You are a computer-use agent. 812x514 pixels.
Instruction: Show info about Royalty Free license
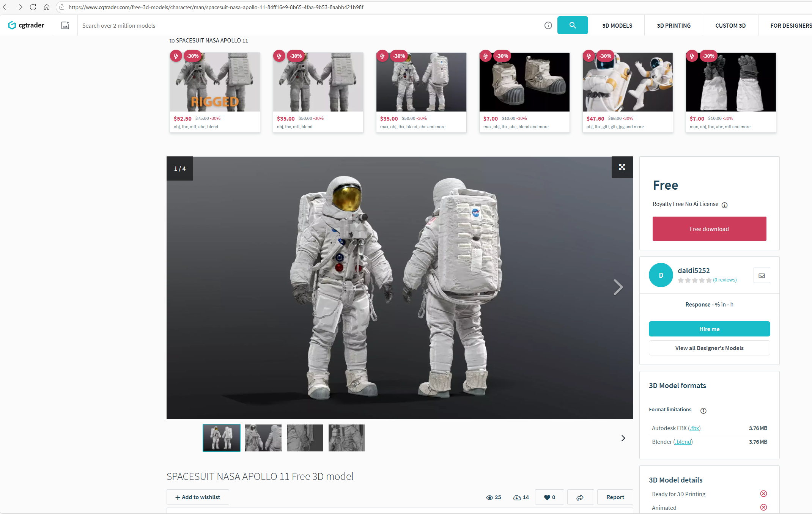[x=724, y=205]
